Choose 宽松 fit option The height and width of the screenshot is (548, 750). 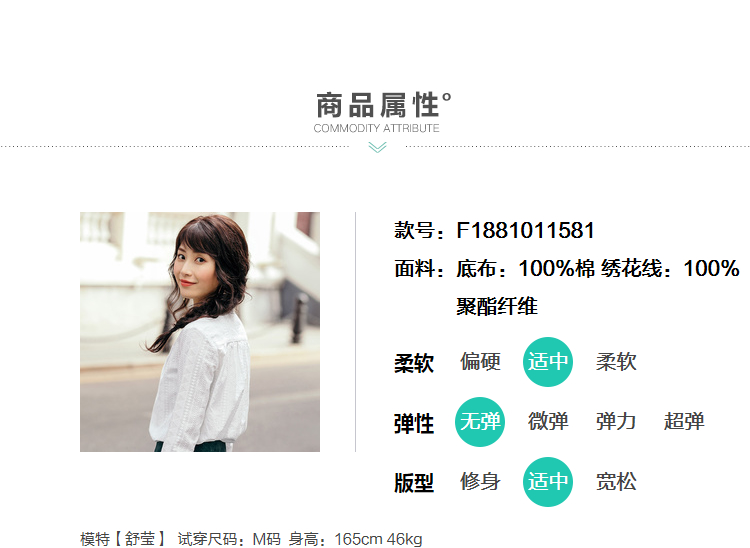[616, 482]
